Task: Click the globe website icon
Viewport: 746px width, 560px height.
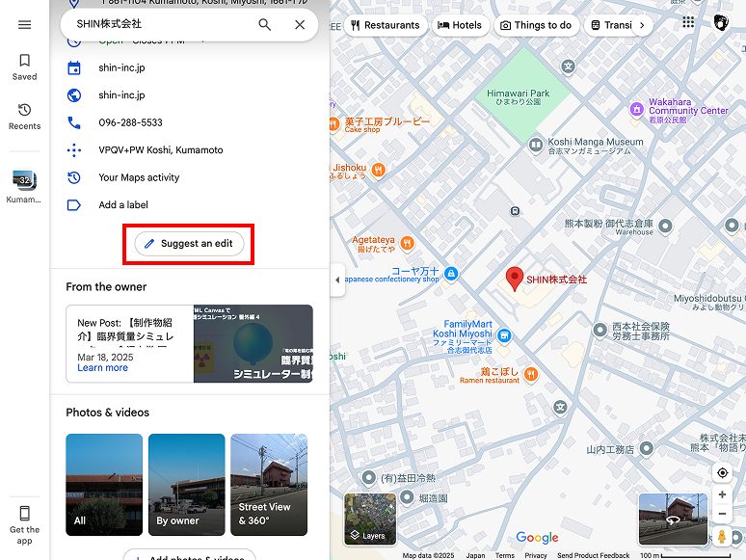Action: click(74, 95)
